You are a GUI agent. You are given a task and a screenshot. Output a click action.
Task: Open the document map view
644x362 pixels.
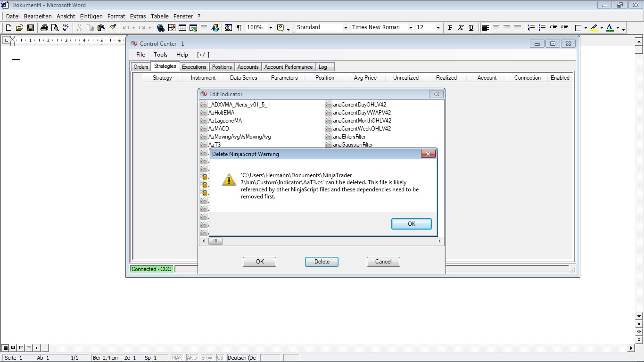[228, 28]
